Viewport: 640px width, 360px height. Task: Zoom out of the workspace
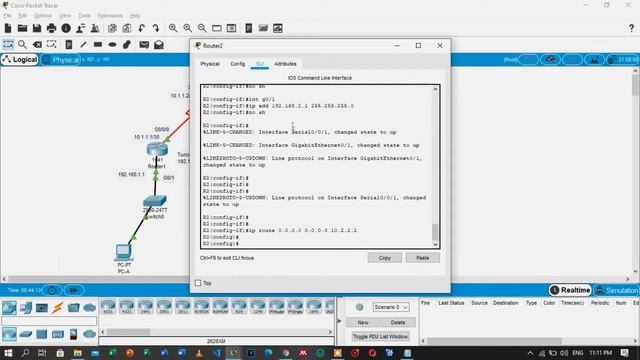coord(202,28)
